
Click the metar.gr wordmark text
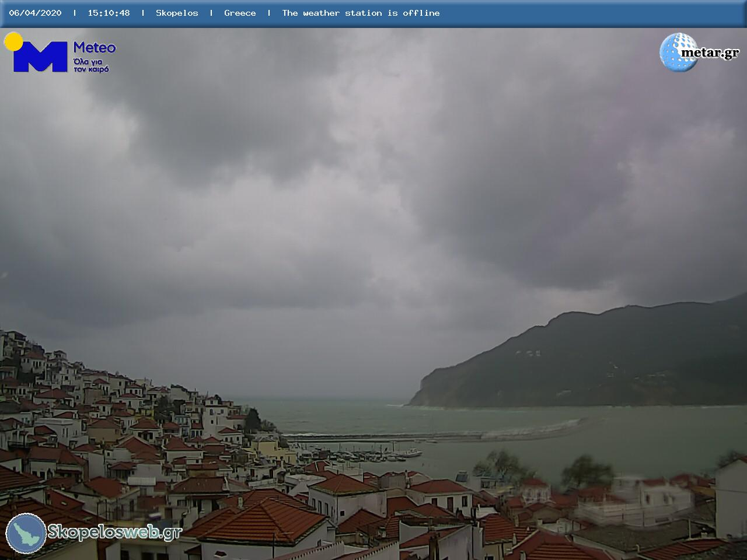(710, 53)
